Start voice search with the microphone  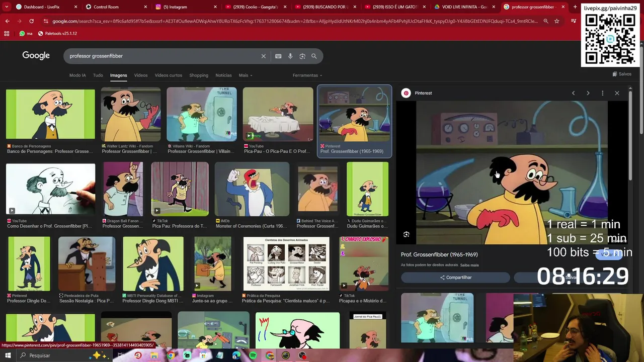click(290, 56)
